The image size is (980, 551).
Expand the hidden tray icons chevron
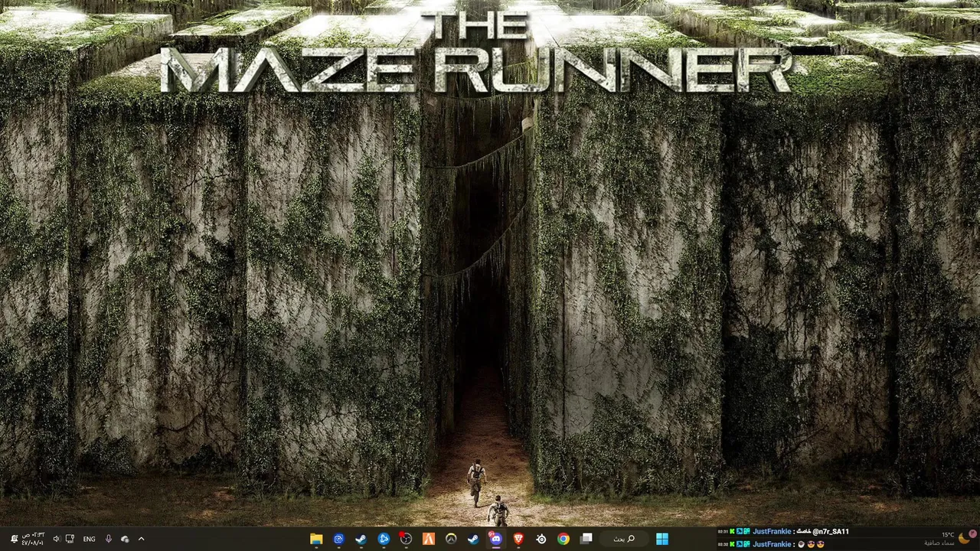point(141,539)
